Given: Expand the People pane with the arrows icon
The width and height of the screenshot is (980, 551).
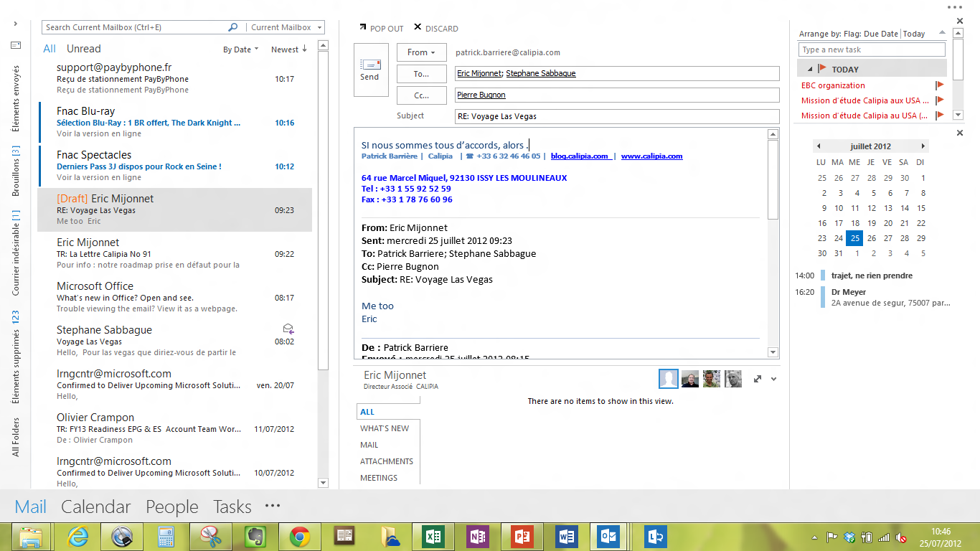Looking at the screenshot, I should click(758, 379).
